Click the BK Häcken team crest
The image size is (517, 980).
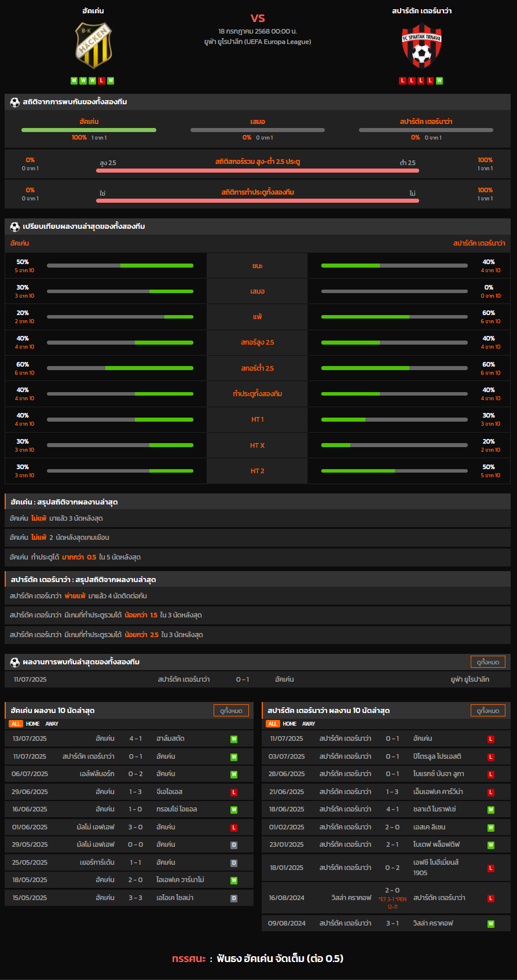[93, 45]
